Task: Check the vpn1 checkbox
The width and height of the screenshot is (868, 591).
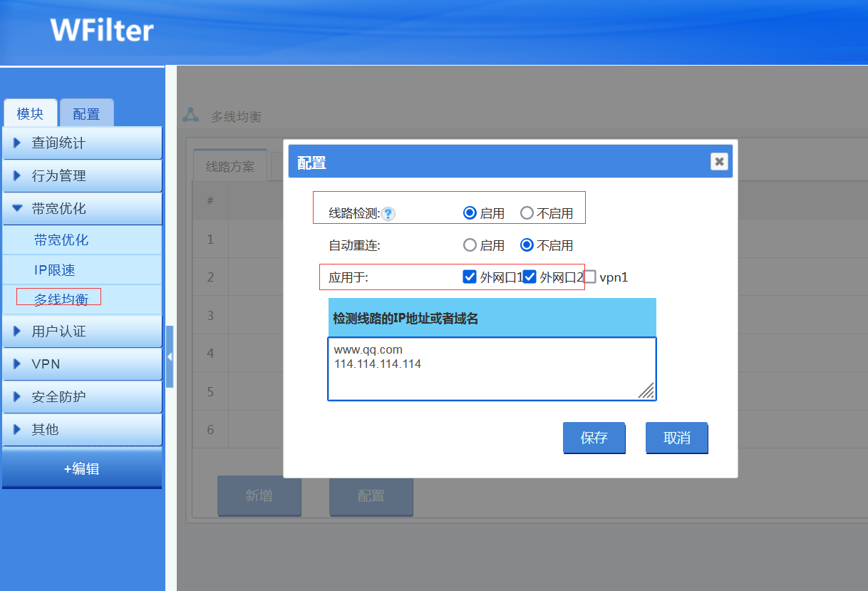Action: pyautogui.click(x=590, y=277)
